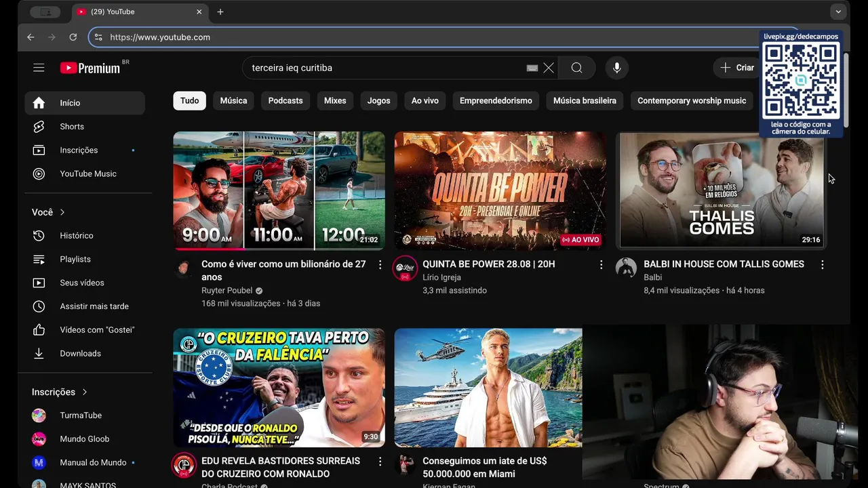Select Contemporary worship music chip
The height and width of the screenshot is (488, 868).
coord(692,101)
